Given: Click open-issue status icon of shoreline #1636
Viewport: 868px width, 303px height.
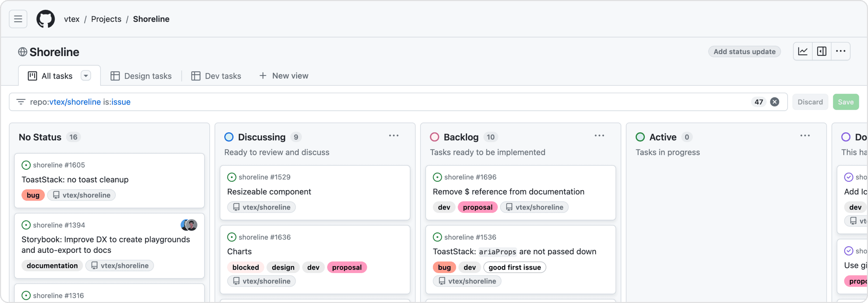Looking at the screenshot, I should click(x=232, y=237).
